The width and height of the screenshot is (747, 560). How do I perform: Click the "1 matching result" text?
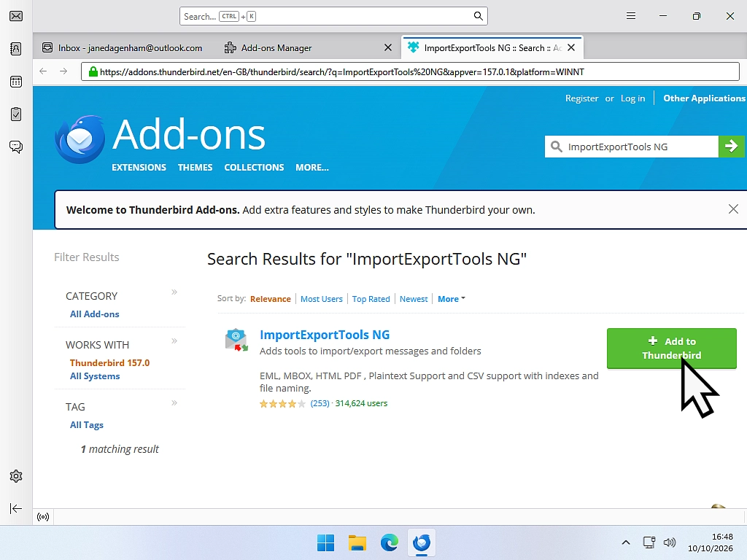point(120,449)
